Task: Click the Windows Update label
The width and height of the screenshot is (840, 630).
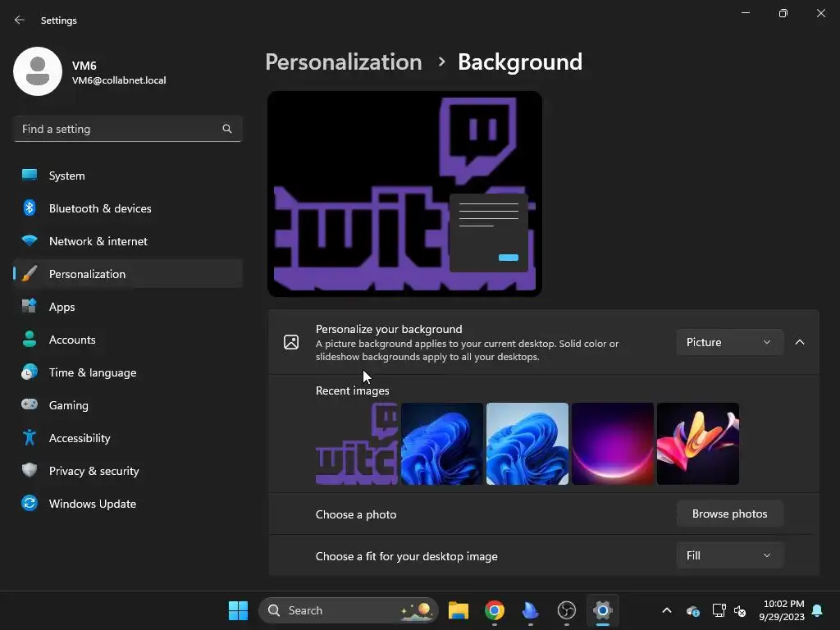Action: coord(93,504)
